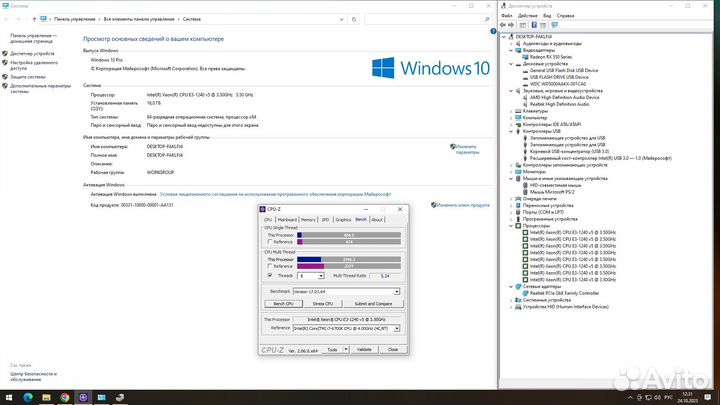Open File Explorer from the taskbar

pyautogui.click(x=46, y=397)
